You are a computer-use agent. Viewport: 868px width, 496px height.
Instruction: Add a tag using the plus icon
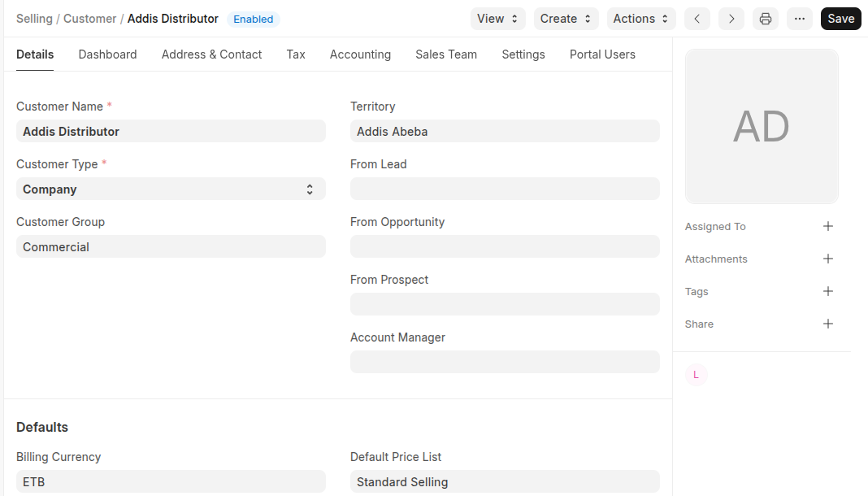828,291
